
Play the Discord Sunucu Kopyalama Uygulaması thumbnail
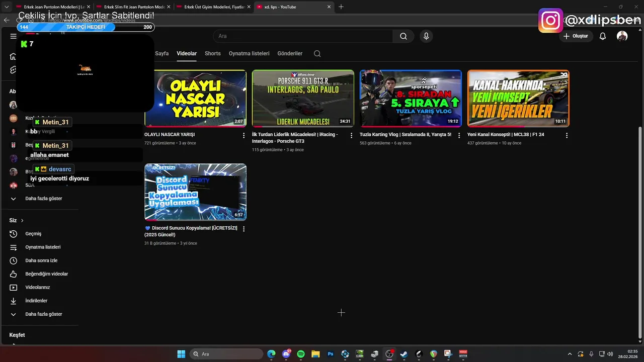[x=195, y=192]
